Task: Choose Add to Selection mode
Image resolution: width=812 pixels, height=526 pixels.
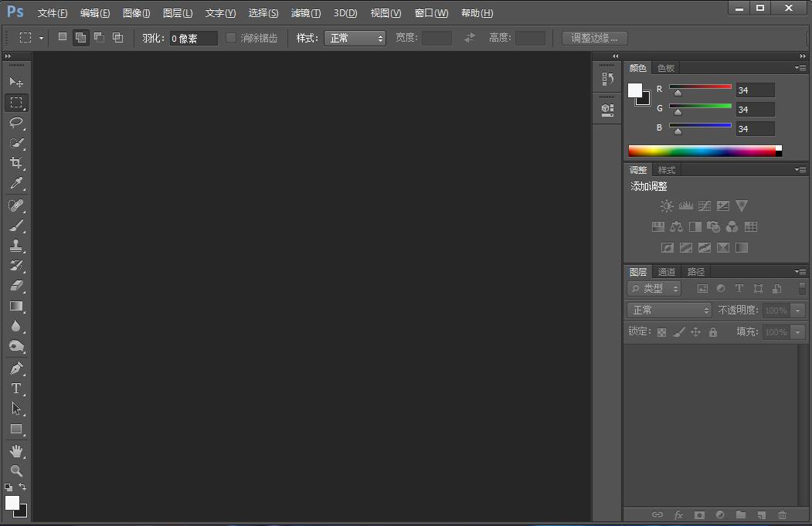Action: click(81, 37)
